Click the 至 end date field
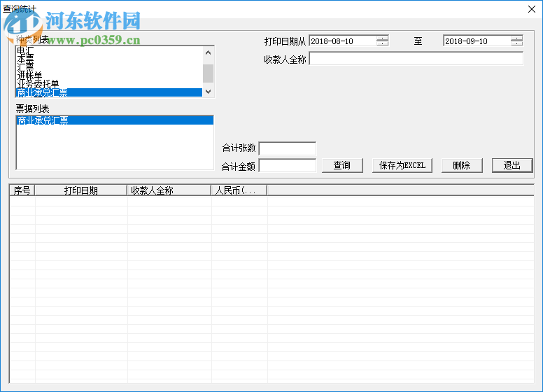Image resolution: width=543 pixels, height=392 pixels. click(x=477, y=41)
